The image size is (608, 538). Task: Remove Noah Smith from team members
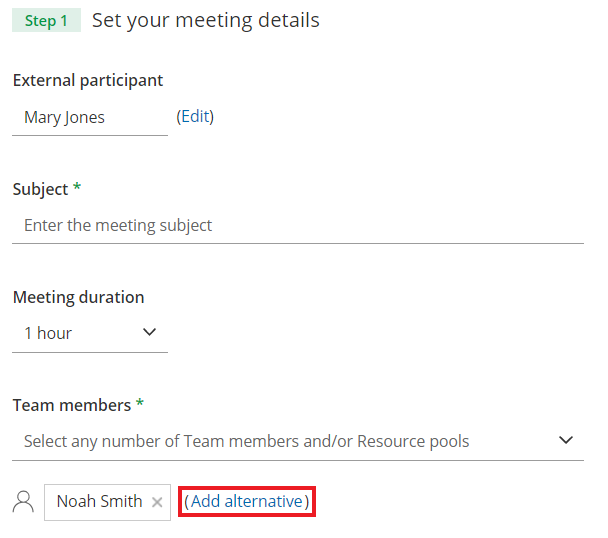click(x=157, y=502)
